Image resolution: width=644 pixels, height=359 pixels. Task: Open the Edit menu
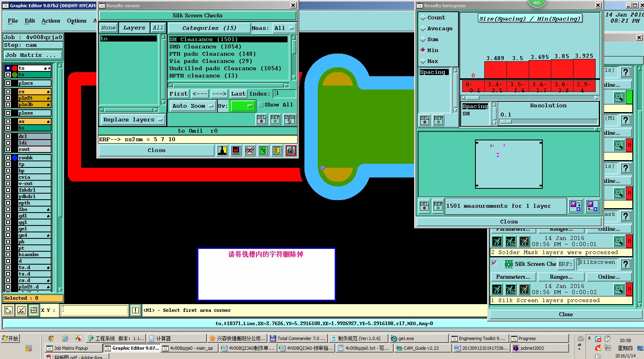click(30, 21)
